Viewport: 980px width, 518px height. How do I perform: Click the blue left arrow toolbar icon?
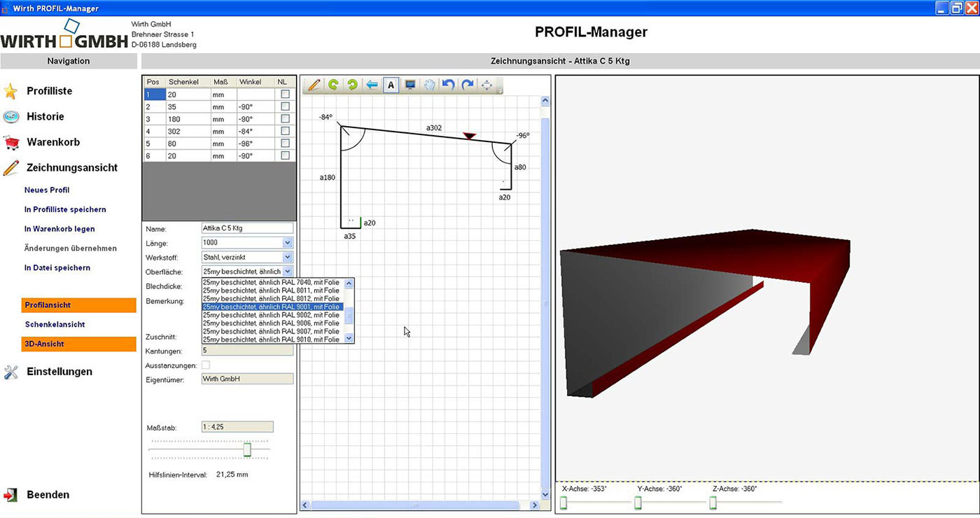click(372, 85)
